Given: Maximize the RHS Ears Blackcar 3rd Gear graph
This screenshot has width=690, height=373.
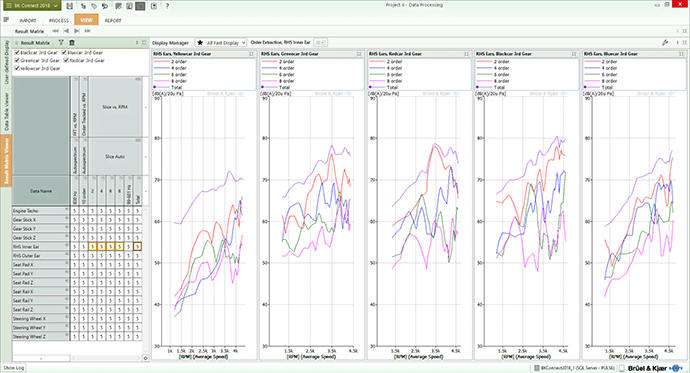Looking at the screenshot, I should 574,54.
